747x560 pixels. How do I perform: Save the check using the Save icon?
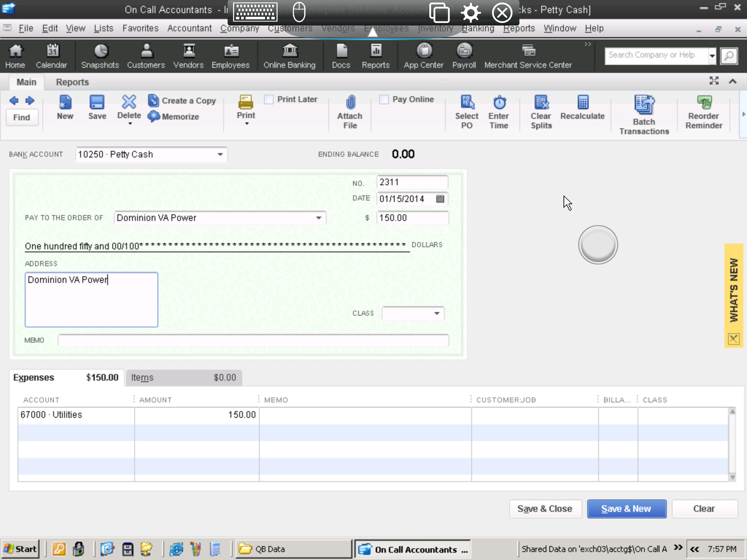[x=97, y=108]
